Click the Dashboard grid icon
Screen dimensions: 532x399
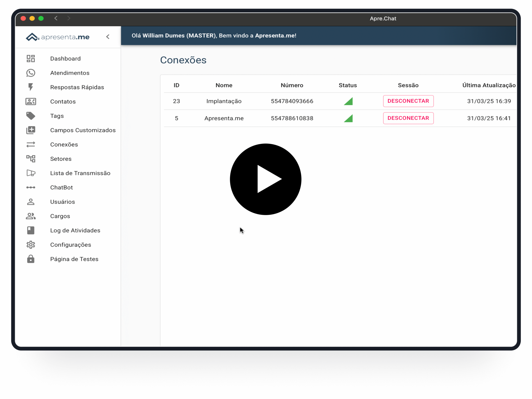point(31,58)
